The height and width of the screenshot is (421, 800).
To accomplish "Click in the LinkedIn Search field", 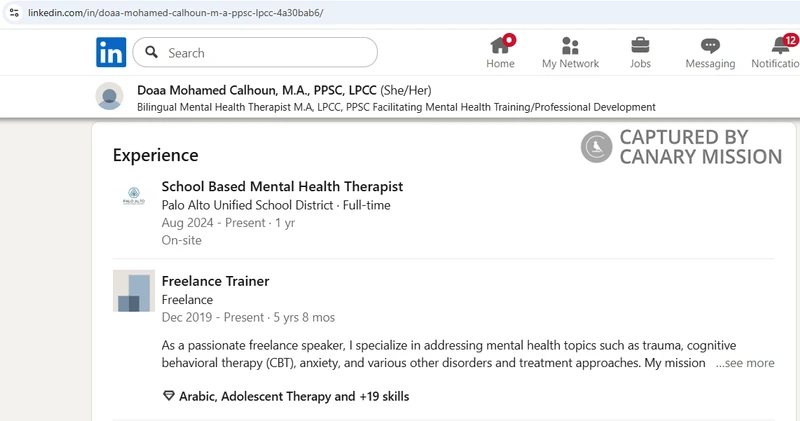I will click(265, 52).
